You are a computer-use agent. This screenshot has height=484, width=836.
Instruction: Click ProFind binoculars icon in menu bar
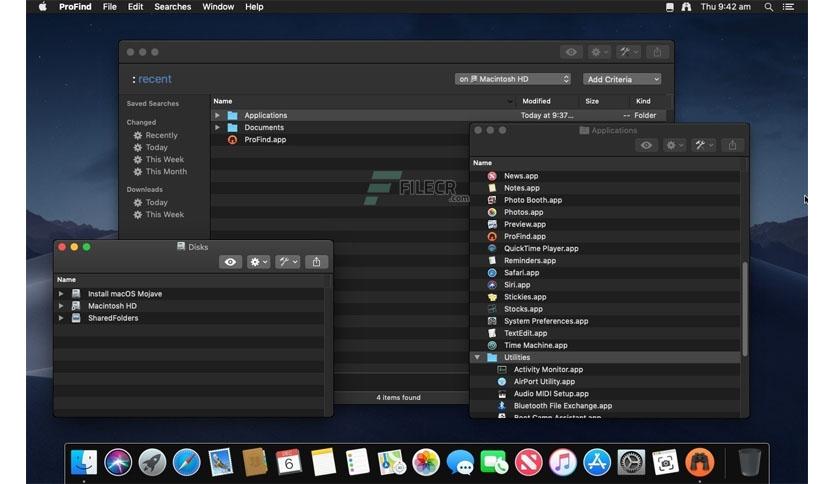pos(686,7)
